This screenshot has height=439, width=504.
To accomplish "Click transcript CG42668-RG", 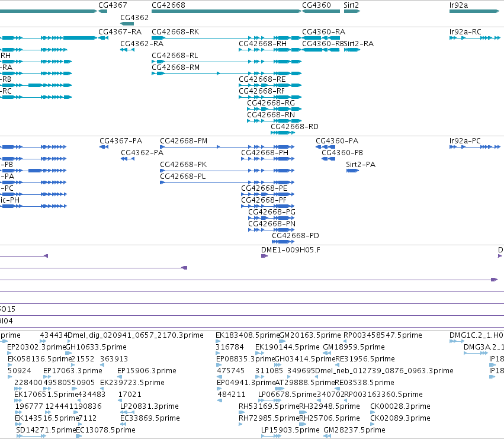I will click(x=274, y=109).
